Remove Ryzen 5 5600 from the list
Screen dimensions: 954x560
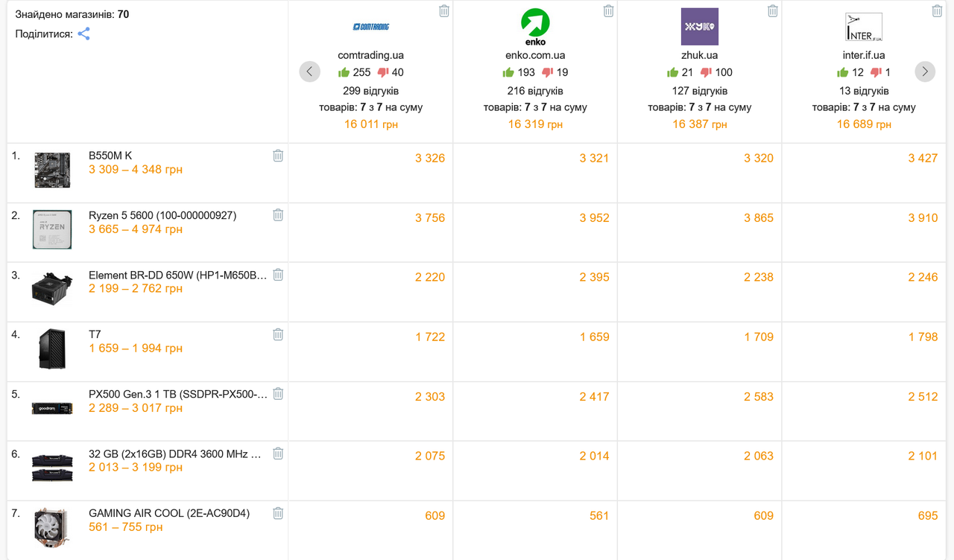tap(278, 214)
